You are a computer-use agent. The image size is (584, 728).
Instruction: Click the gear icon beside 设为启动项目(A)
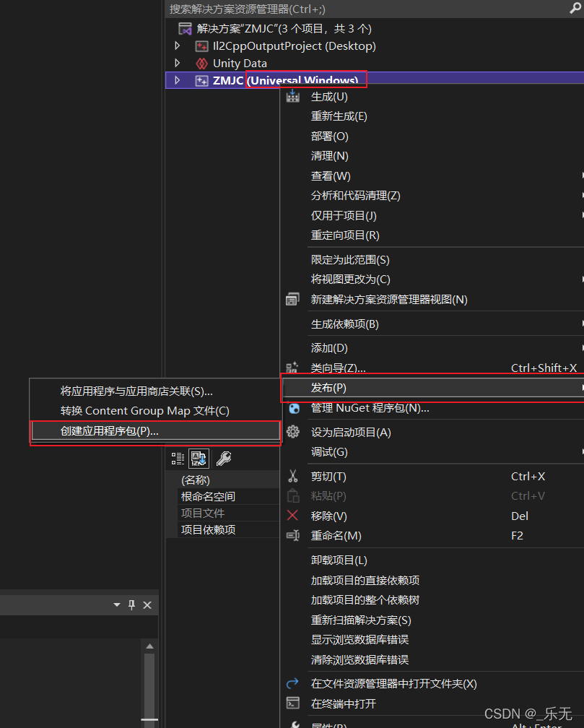pos(293,432)
